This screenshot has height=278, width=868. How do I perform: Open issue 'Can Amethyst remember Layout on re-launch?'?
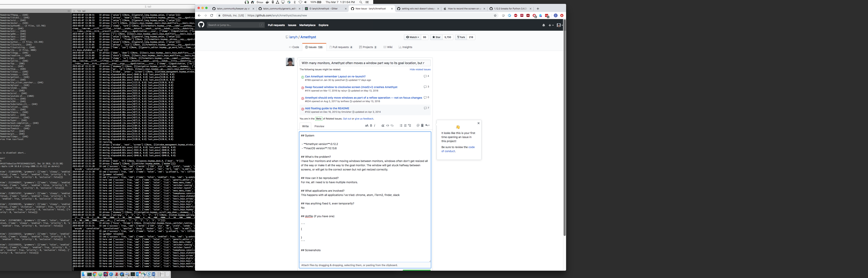click(x=335, y=76)
